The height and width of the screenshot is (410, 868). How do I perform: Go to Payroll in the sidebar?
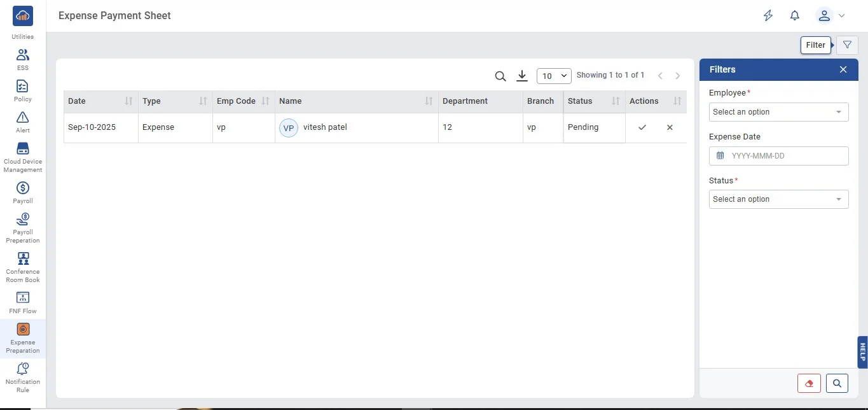pos(23,192)
